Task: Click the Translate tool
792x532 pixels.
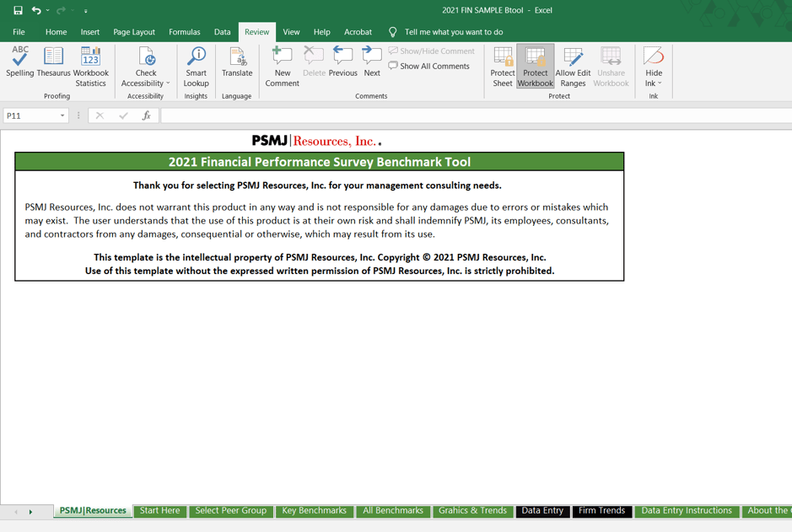Action: (x=237, y=62)
